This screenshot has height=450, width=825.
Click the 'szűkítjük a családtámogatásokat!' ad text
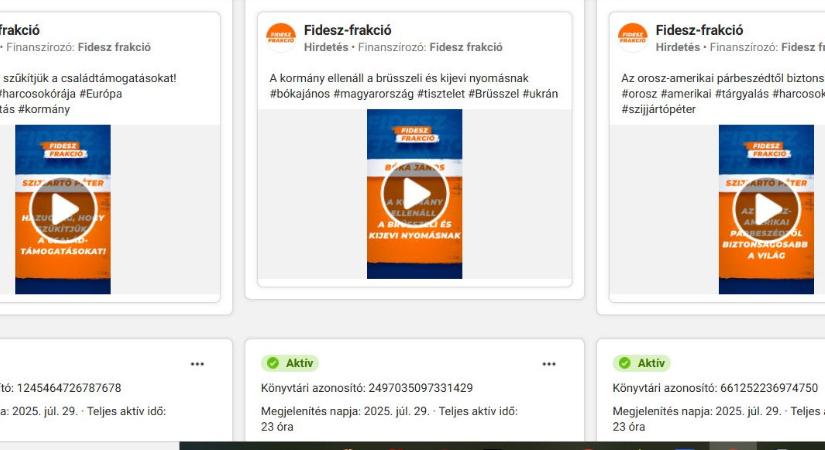[90, 78]
